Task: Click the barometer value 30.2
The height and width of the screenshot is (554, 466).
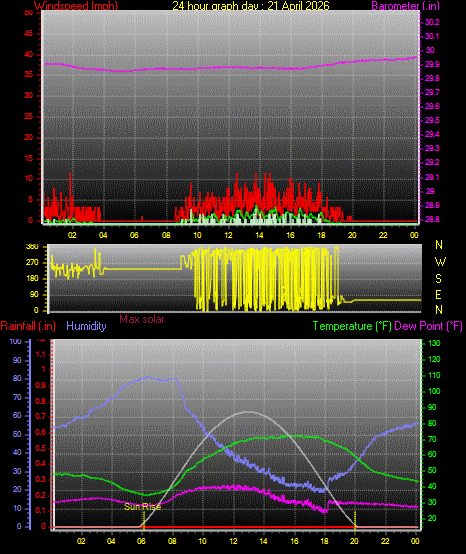Action: tap(432, 22)
